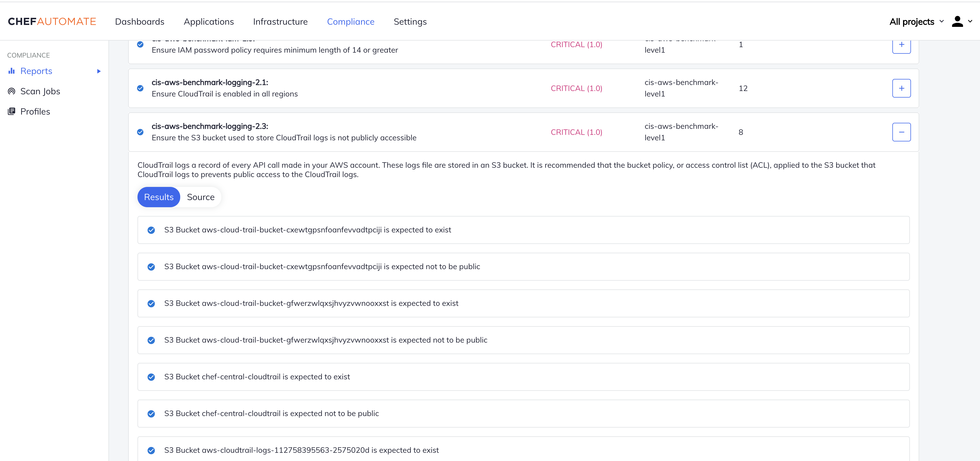The height and width of the screenshot is (461, 980).
Task: Open the Infrastructure menu
Action: coord(280,22)
